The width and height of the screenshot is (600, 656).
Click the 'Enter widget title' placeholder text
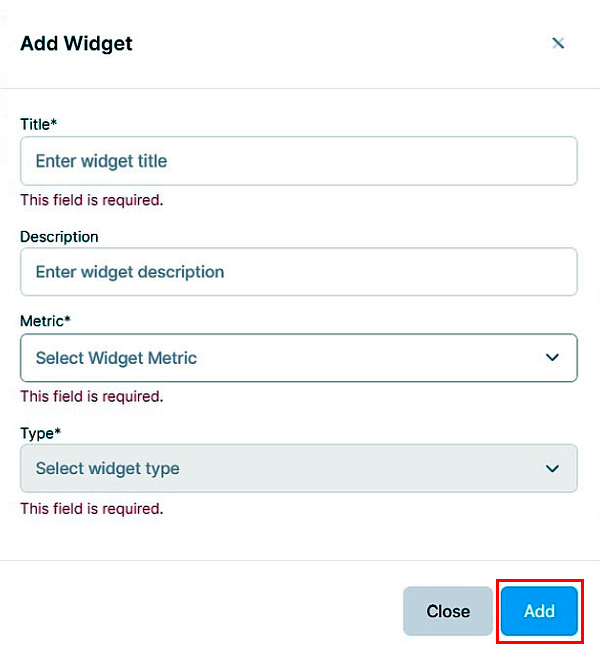coord(101,161)
